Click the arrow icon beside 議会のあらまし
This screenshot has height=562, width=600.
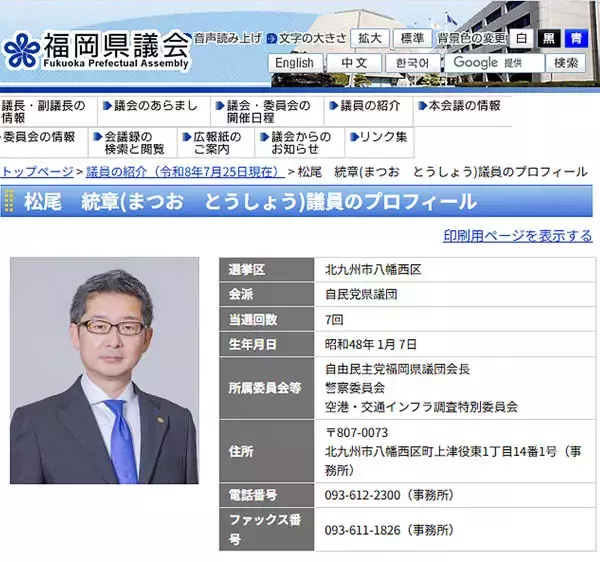pyautogui.click(x=108, y=105)
